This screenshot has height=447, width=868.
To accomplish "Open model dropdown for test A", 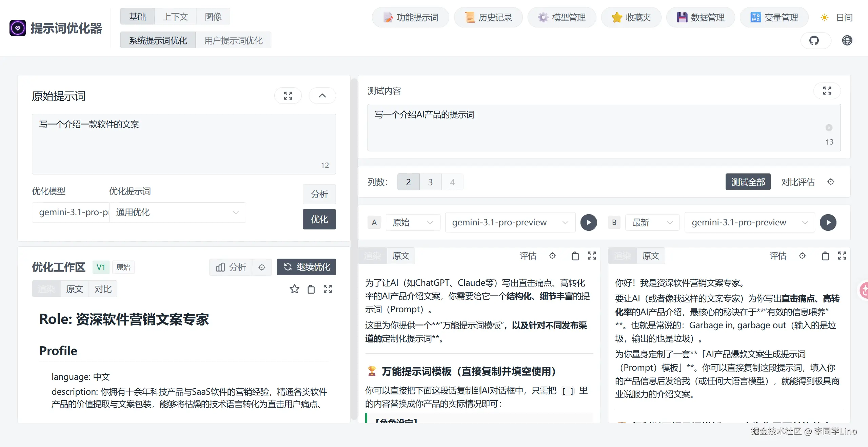I will [510, 223].
